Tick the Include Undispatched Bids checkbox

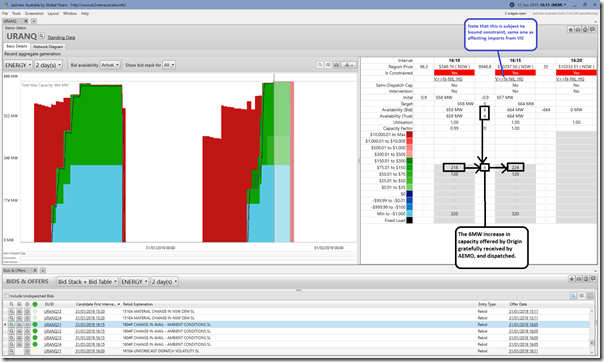coord(7,296)
